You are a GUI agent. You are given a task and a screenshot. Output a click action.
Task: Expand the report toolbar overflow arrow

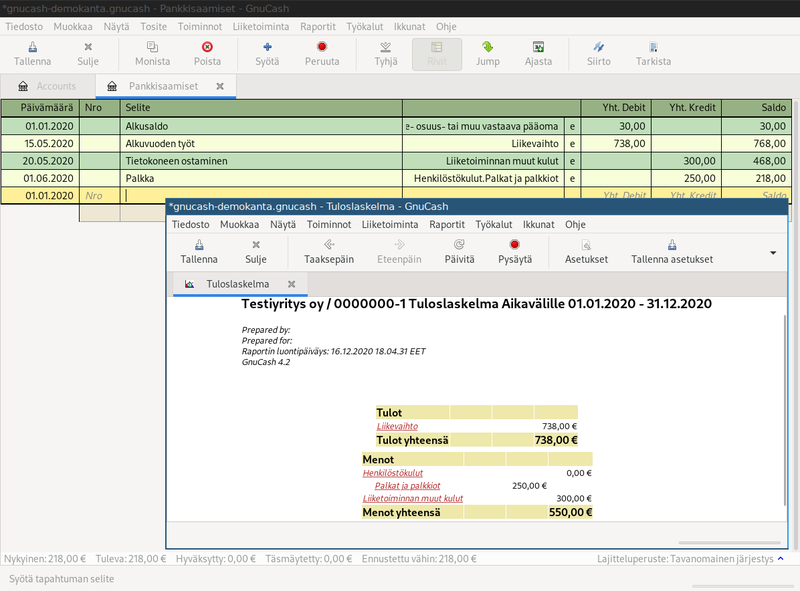pos(773,253)
